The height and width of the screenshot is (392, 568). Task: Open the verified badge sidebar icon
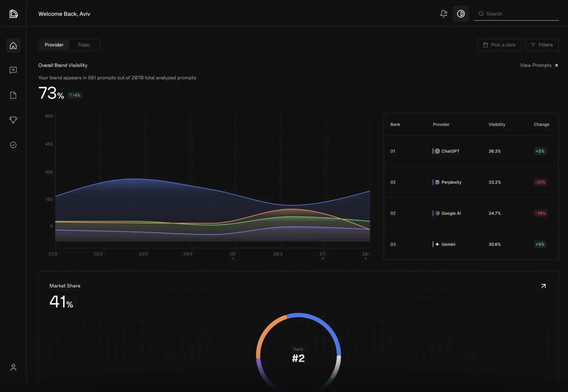point(13,145)
